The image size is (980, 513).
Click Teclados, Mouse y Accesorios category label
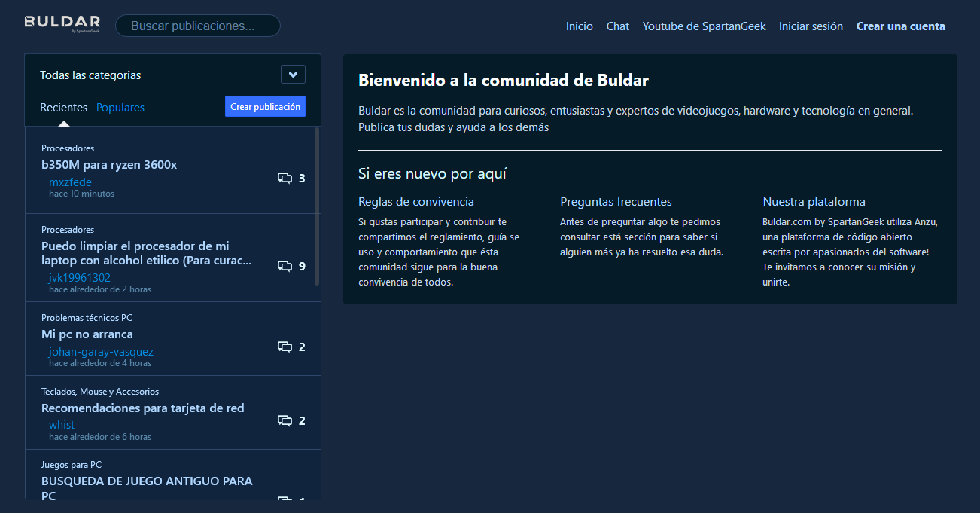point(100,392)
